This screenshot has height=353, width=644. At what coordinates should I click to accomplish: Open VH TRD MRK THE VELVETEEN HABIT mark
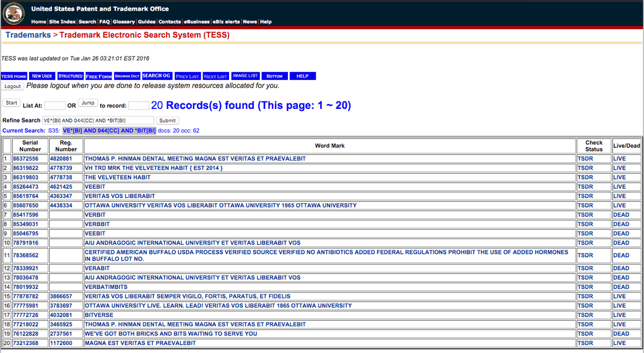(x=154, y=168)
